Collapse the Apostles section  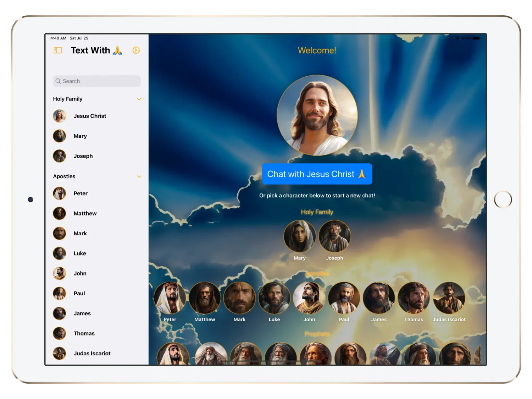point(139,176)
